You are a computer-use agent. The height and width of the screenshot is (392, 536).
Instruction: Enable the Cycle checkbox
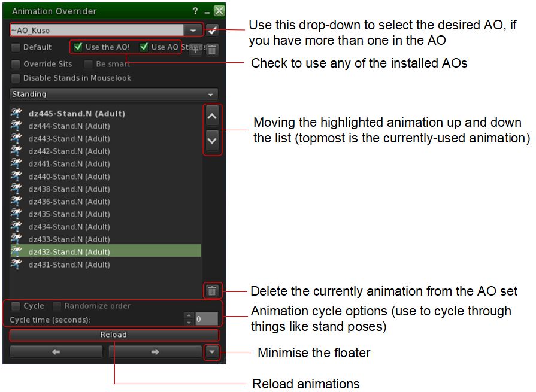pyautogui.click(x=16, y=306)
